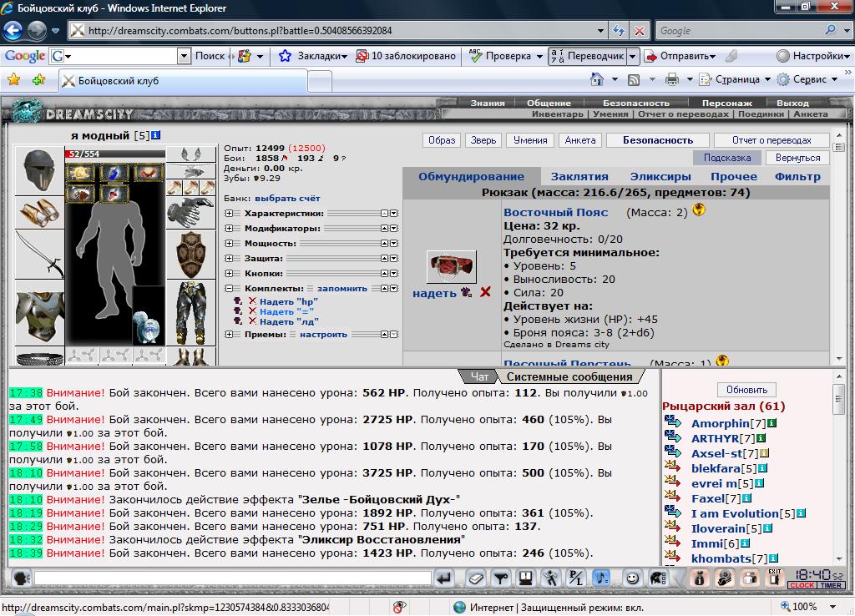Click the smiley emoticons icon in chat bar
This screenshot has width=855, height=616.
coord(632,578)
